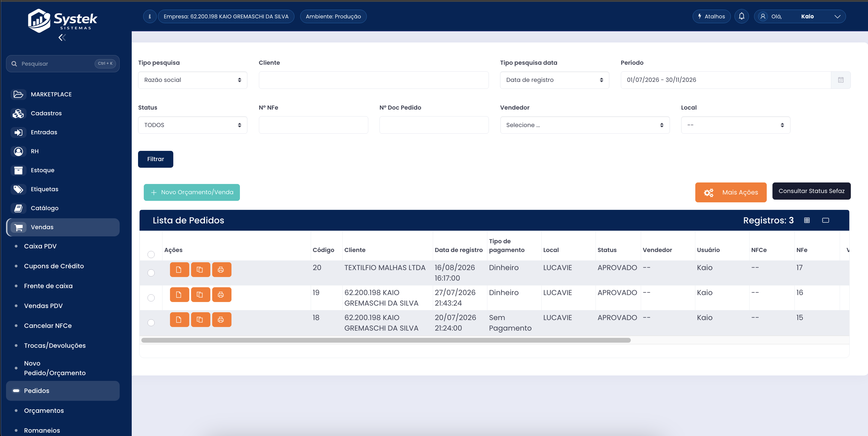Click the Filtrar button
868x436 pixels.
coord(155,159)
